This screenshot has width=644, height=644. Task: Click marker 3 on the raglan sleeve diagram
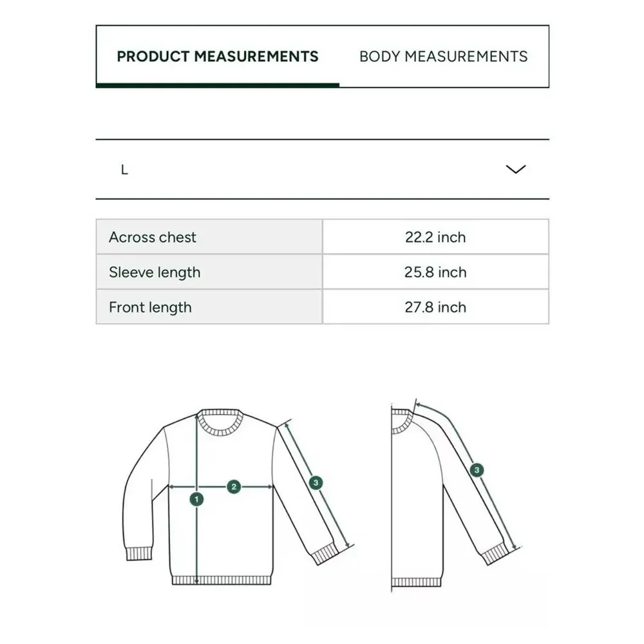point(477,470)
